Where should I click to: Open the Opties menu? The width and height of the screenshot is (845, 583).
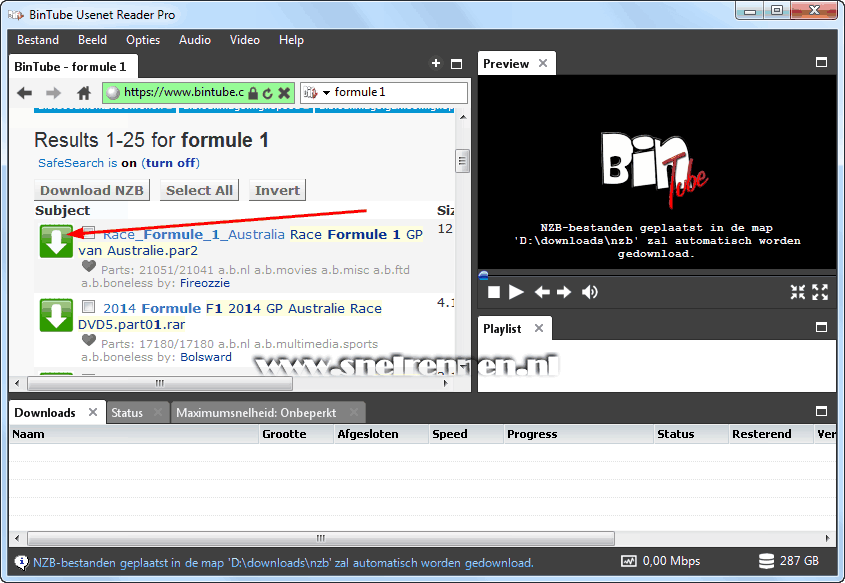pyautogui.click(x=143, y=40)
